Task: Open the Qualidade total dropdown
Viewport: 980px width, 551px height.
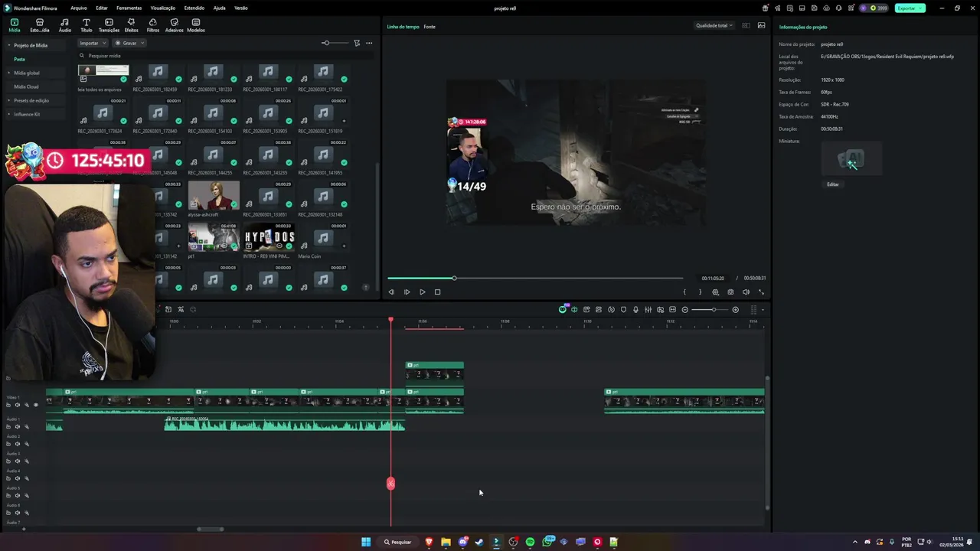Action: pyautogui.click(x=714, y=25)
